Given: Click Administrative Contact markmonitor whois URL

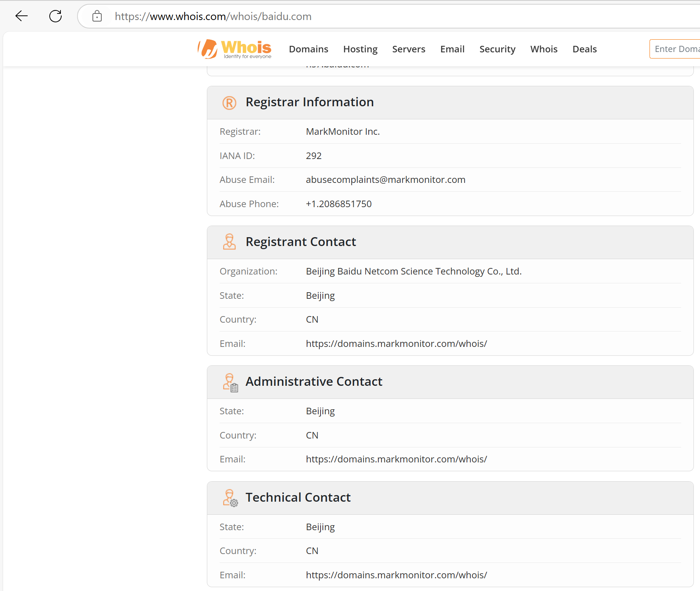Looking at the screenshot, I should pos(396,459).
